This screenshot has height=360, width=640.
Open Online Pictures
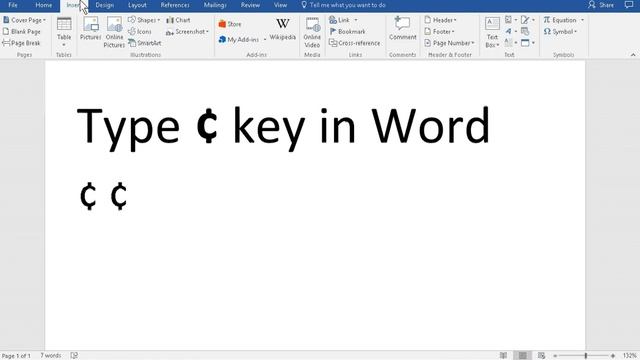pos(114,33)
